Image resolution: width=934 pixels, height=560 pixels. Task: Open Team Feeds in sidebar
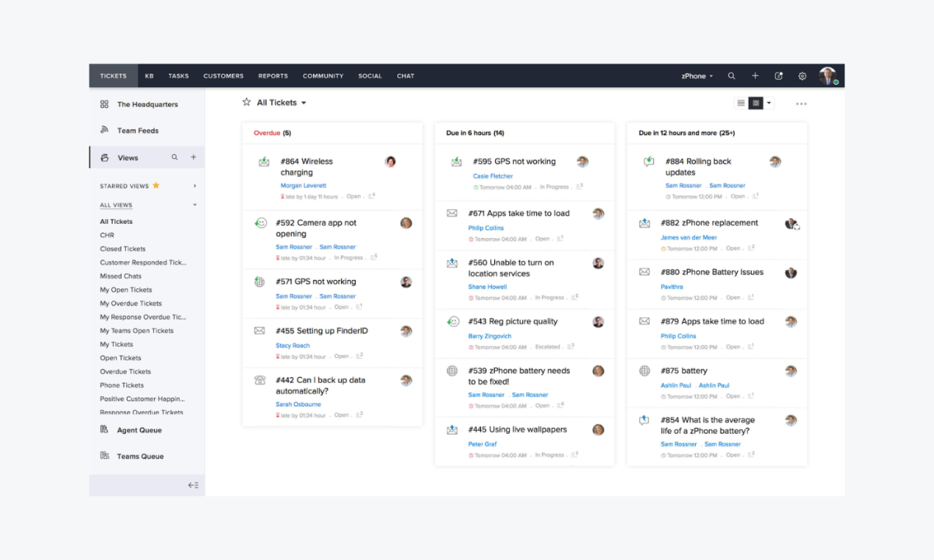138,131
